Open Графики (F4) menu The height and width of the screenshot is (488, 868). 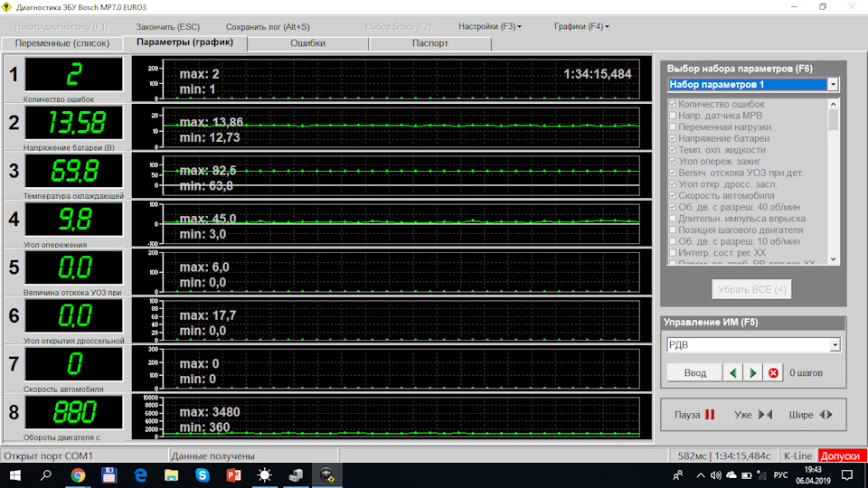coord(581,26)
